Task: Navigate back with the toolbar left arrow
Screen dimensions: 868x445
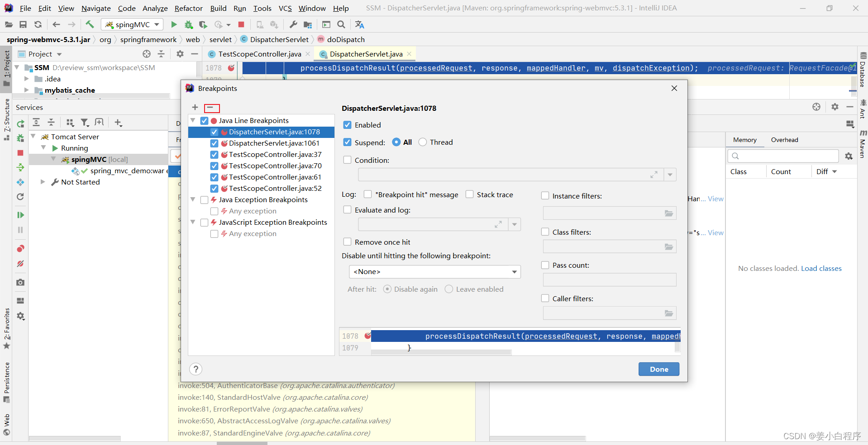Action: (56, 24)
